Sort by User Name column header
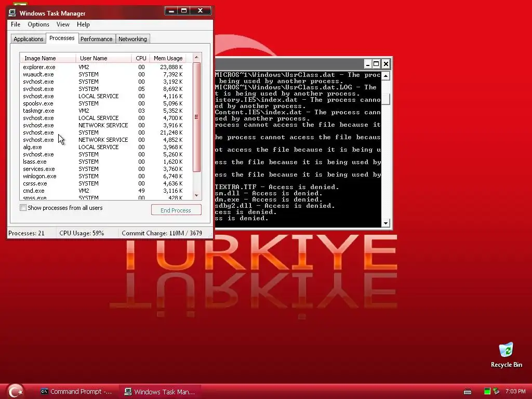This screenshot has height=399, width=532. coord(103,58)
